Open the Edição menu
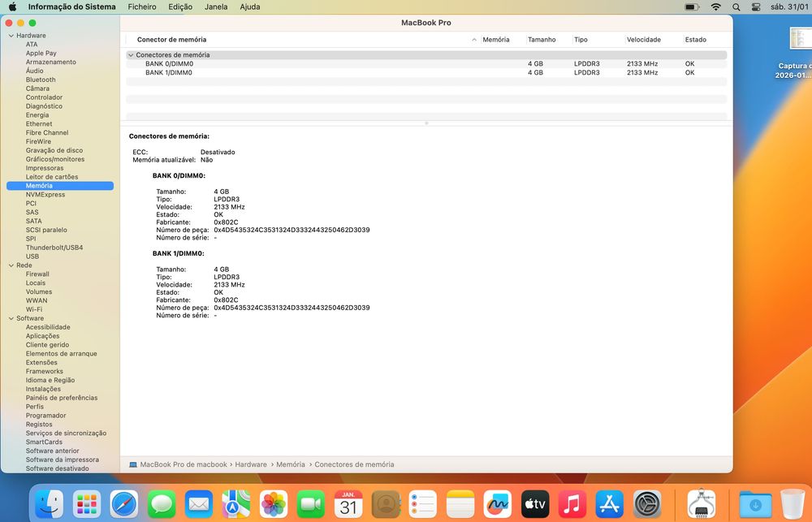Image resolution: width=812 pixels, height=522 pixels. (180, 6)
